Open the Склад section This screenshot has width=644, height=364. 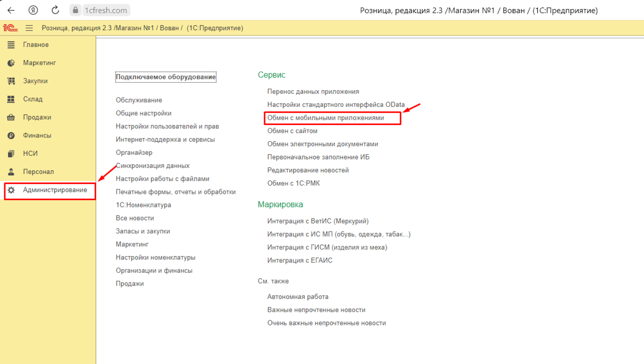click(33, 99)
